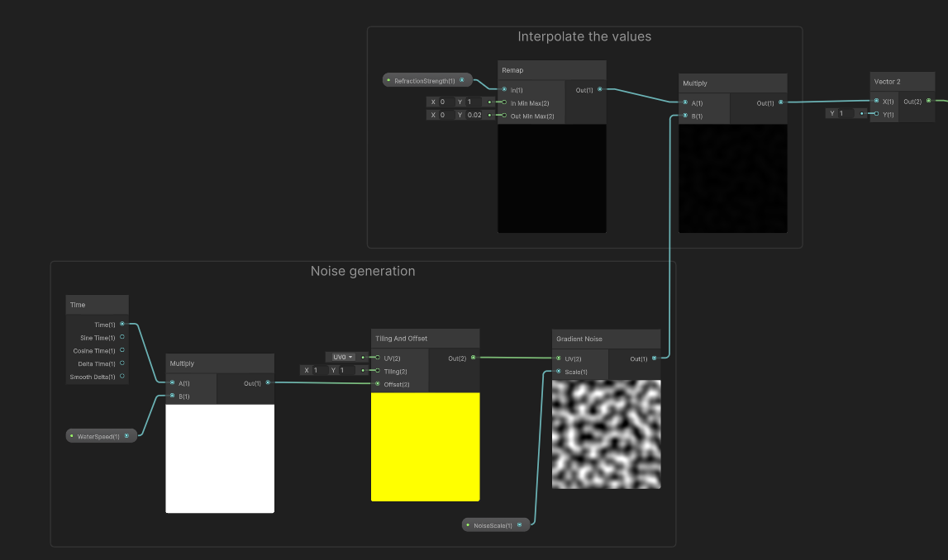Click the Out Min Max(2) port on Remap
The image size is (948, 560).
[503, 116]
